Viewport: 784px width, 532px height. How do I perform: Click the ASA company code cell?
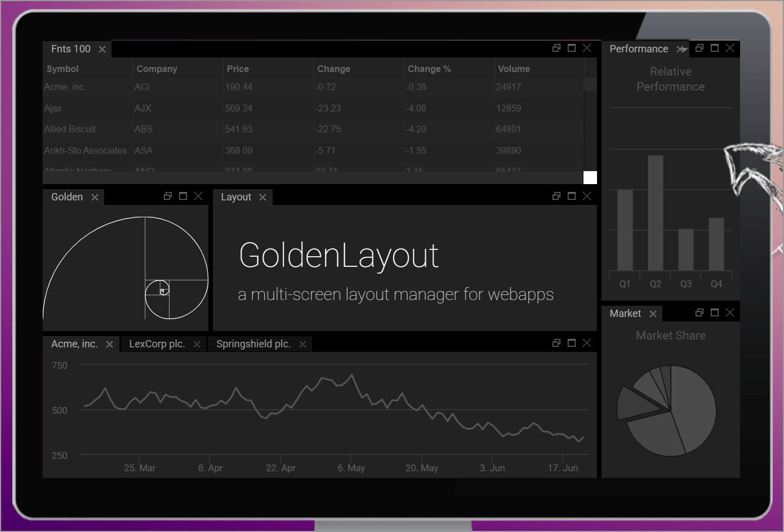pos(178,150)
